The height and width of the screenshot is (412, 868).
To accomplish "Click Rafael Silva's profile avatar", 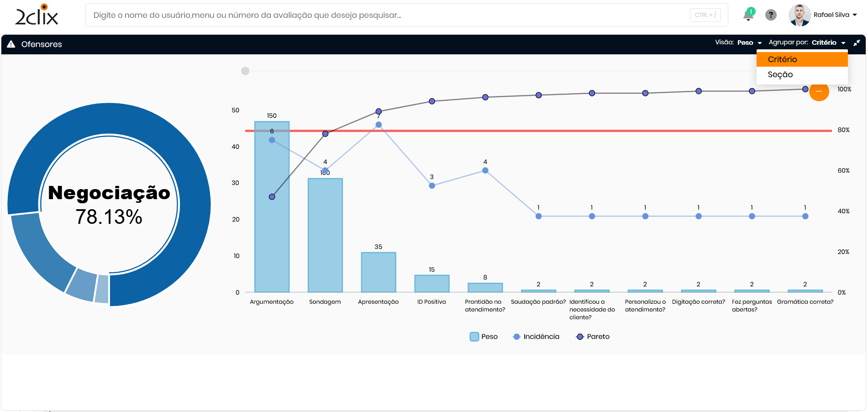I will [x=800, y=15].
